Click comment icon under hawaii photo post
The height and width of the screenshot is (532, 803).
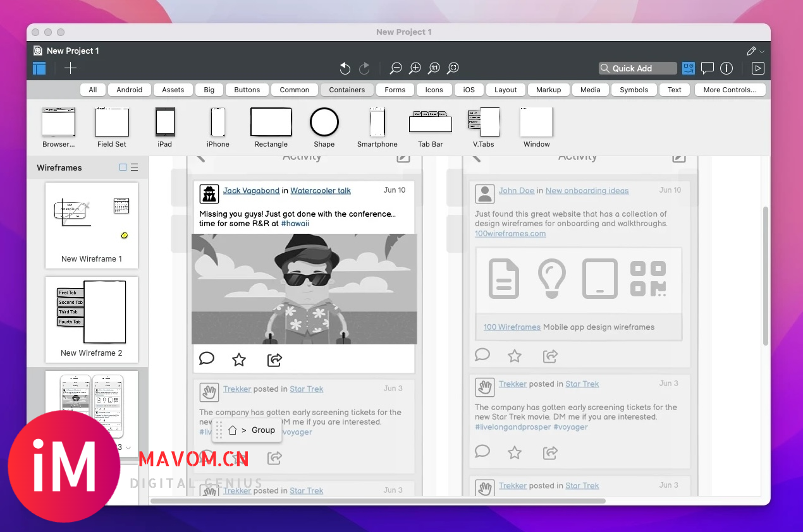[x=207, y=359]
